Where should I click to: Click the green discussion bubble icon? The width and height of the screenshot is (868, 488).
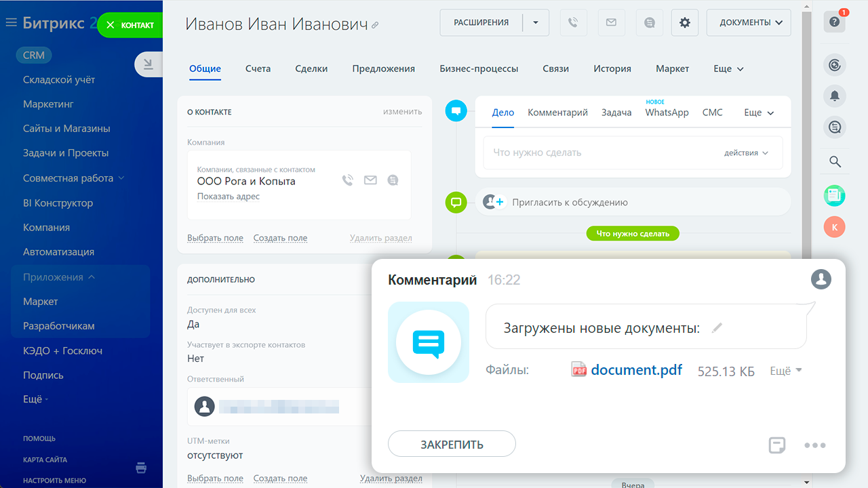[456, 202]
